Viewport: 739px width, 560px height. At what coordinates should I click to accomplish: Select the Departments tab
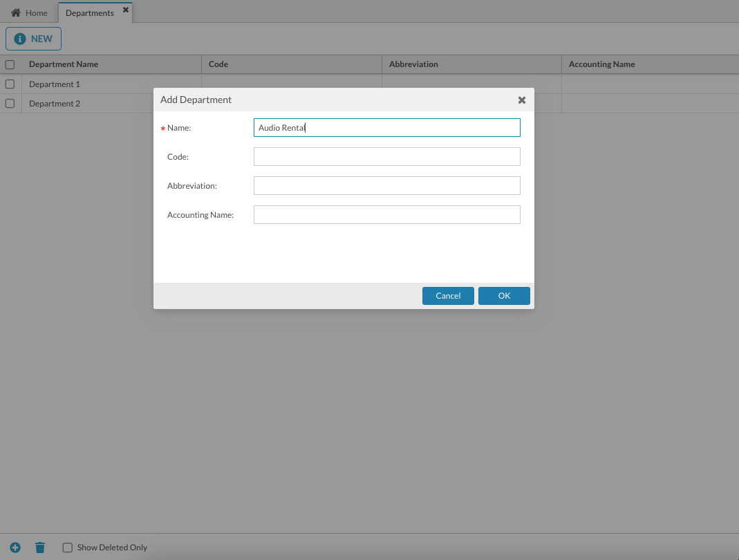89,12
